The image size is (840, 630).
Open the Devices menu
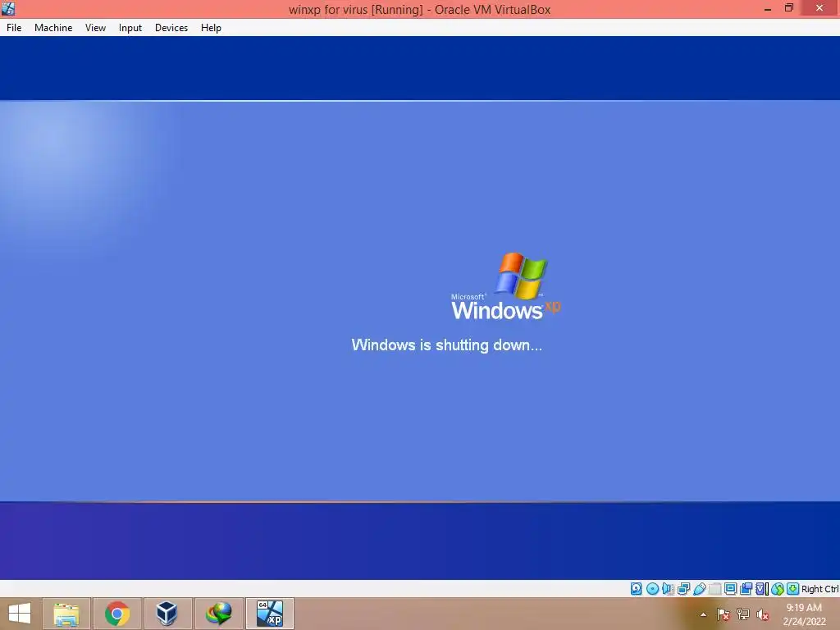171,28
